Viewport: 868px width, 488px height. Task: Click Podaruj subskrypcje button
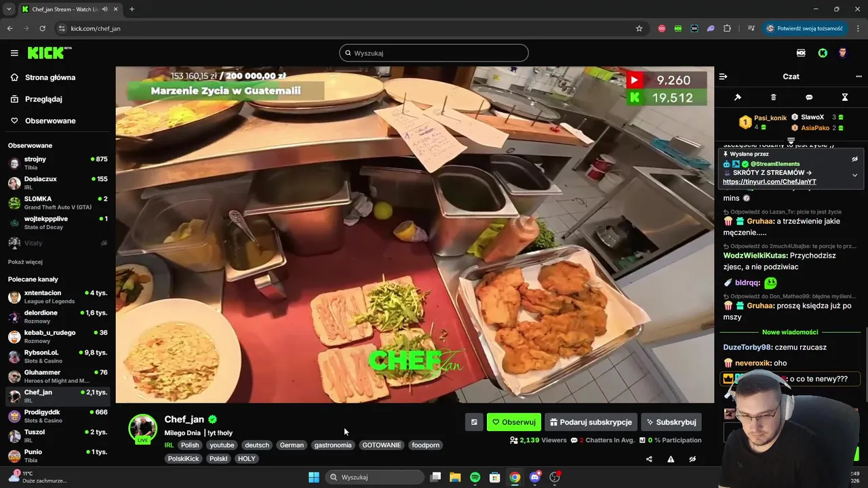tap(591, 422)
